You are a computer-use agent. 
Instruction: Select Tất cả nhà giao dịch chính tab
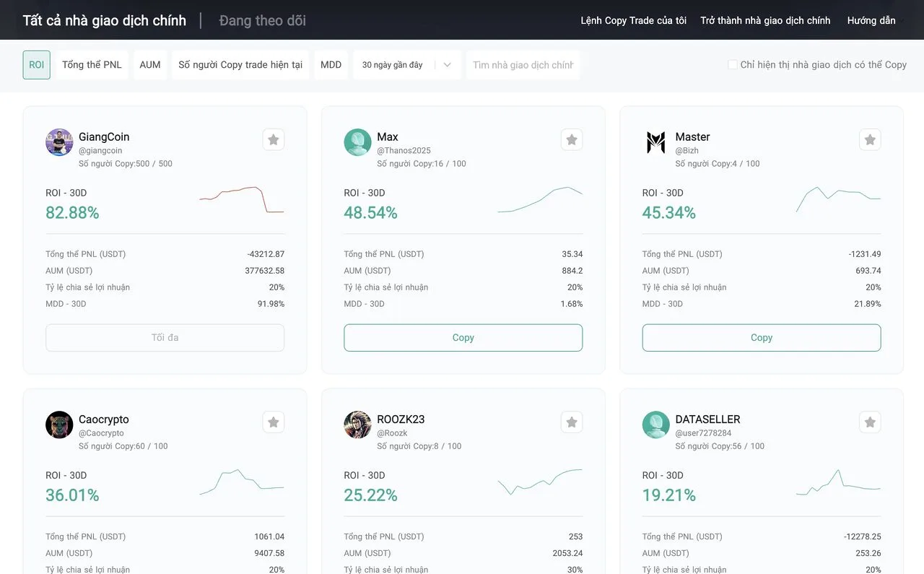[x=105, y=20]
